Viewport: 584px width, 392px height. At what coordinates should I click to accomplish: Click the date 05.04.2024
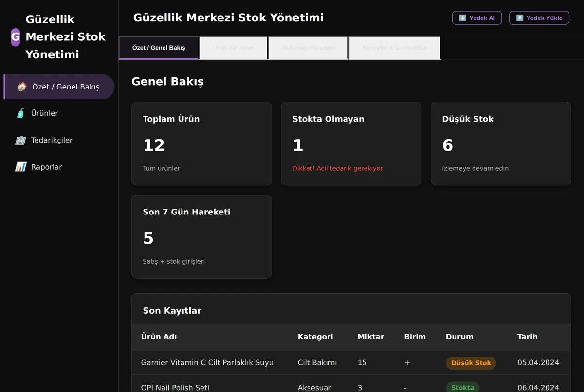pyautogui.click(x=538, y=363)
